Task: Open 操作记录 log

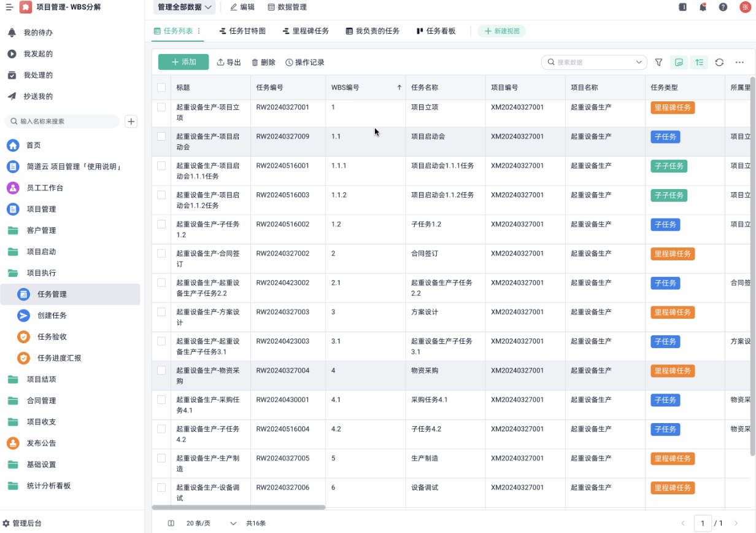Action: click(305, 62)
